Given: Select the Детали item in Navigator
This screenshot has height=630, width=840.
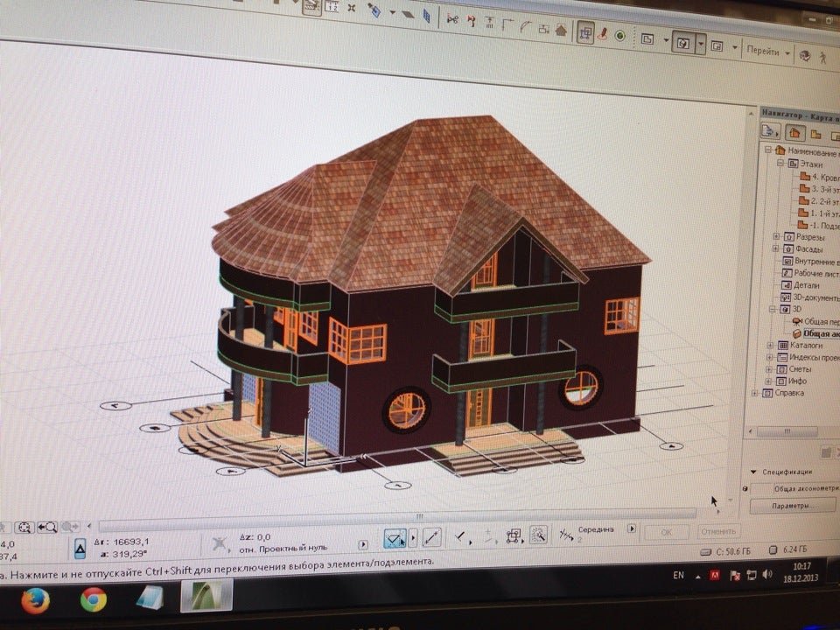Looking at the screenshot, I should [x=802, y=285].
